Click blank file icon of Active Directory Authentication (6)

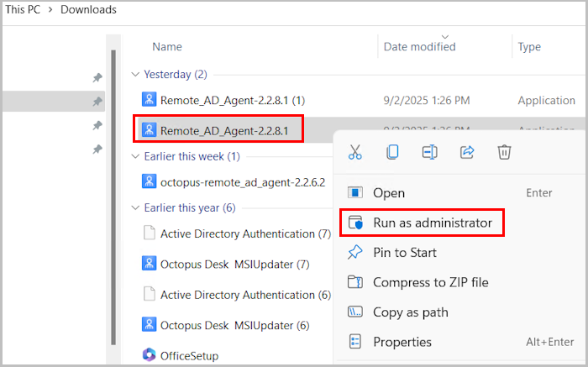coord(150,294)
